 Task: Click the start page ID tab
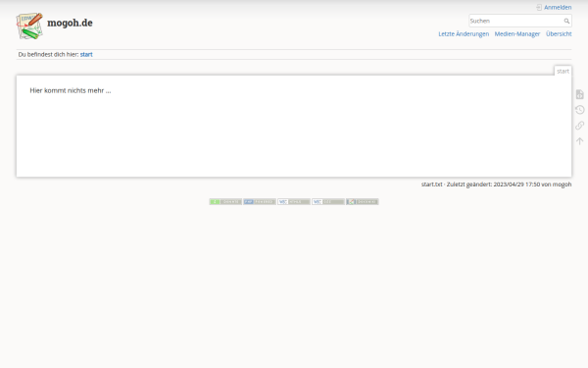click(563, 71)
